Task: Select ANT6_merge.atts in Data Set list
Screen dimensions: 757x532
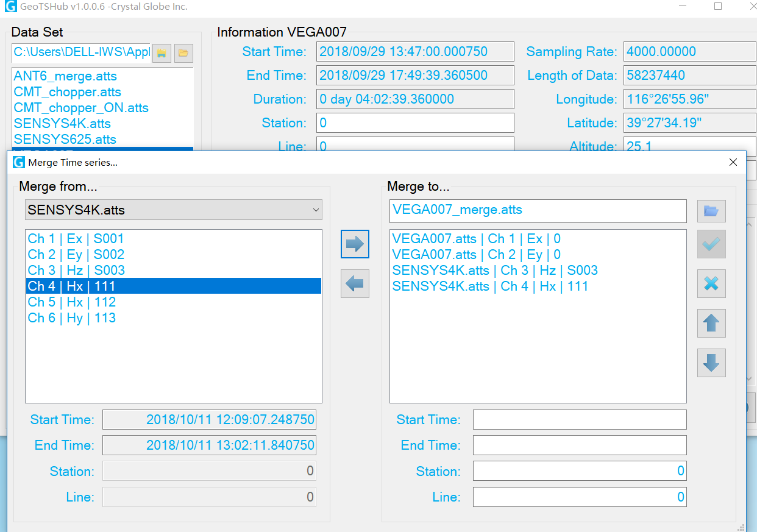Action: click(102, 76)
